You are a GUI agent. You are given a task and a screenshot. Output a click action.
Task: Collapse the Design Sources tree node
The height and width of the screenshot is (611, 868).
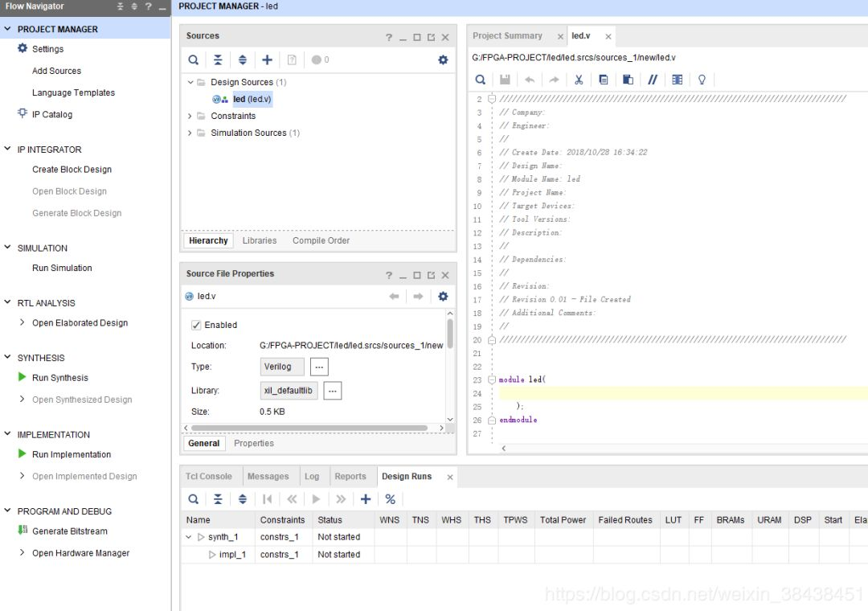click(190, 82)
